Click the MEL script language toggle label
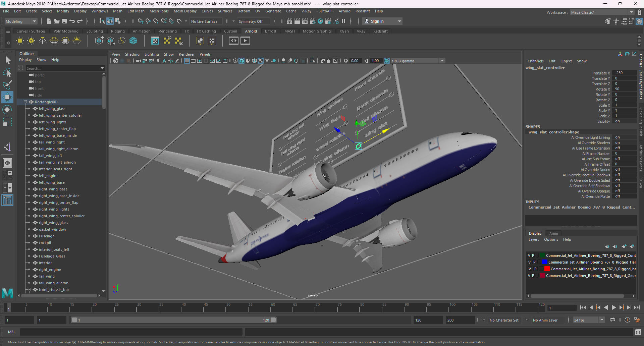644x346 pixels. point(12,332)
